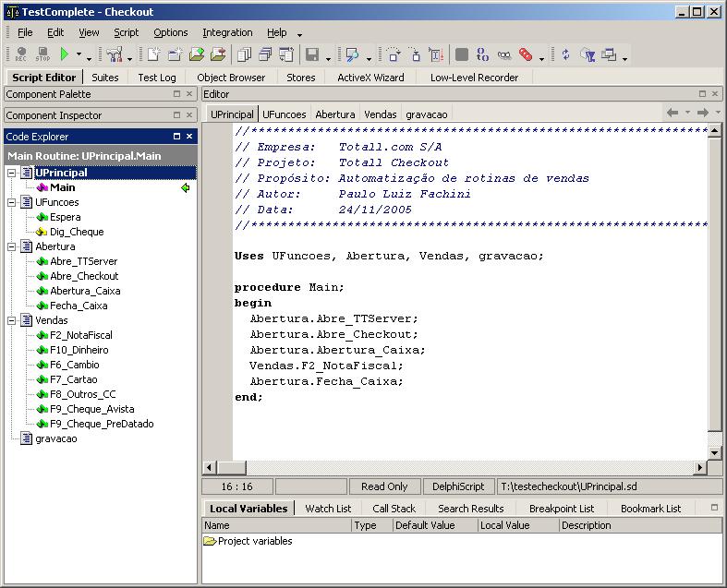Image resolution: width=727 pixels, height=588 pixels.
Task: Maximize the Component Palette panel
Action: tap(176, 93)
